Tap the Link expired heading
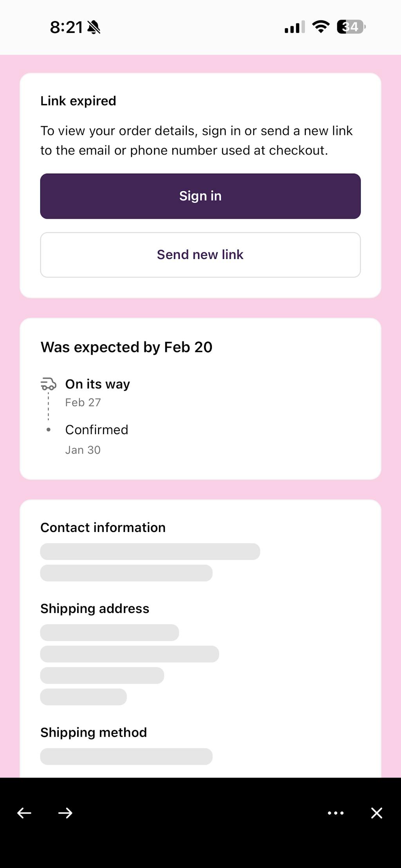Viewport: 401px width, 868px height. pos(78,101)
